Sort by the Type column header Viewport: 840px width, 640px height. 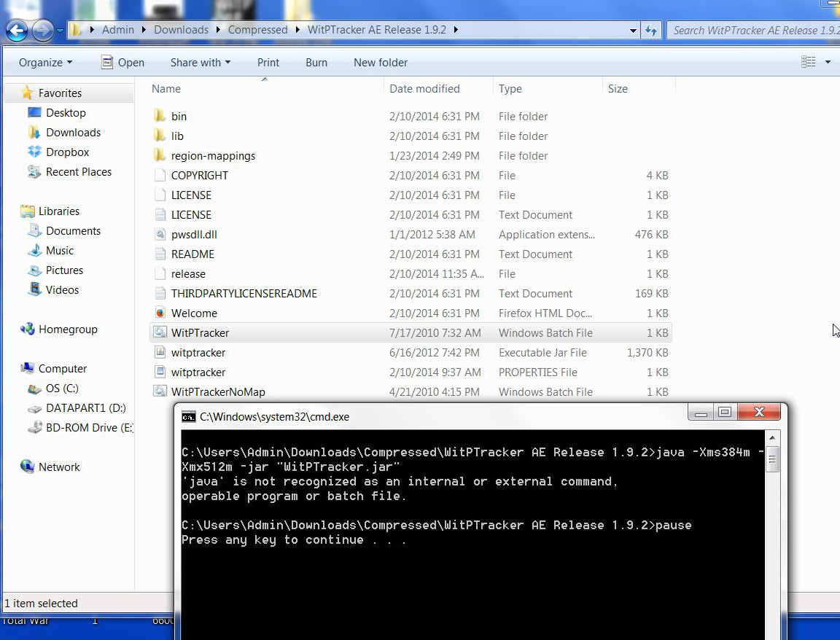pos(548,89)
